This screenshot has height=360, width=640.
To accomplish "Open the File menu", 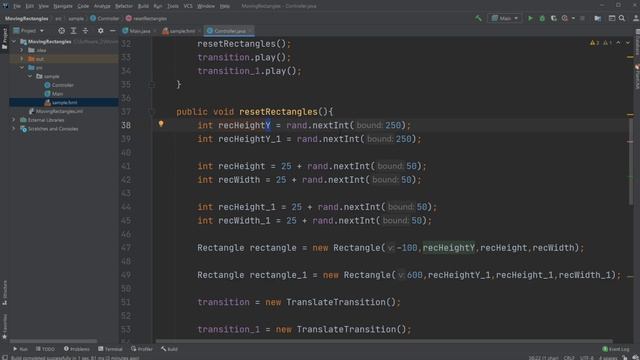I will coord(17,6).
